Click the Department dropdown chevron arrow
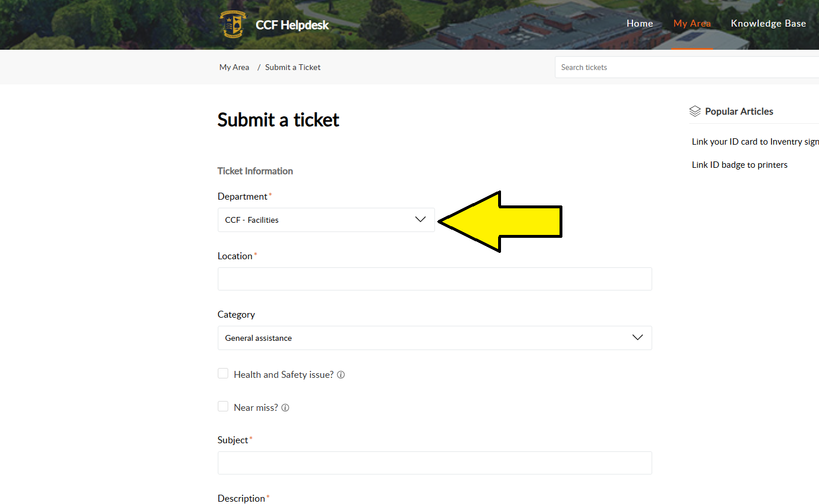The image size is (819, 504). pos(421,219)
